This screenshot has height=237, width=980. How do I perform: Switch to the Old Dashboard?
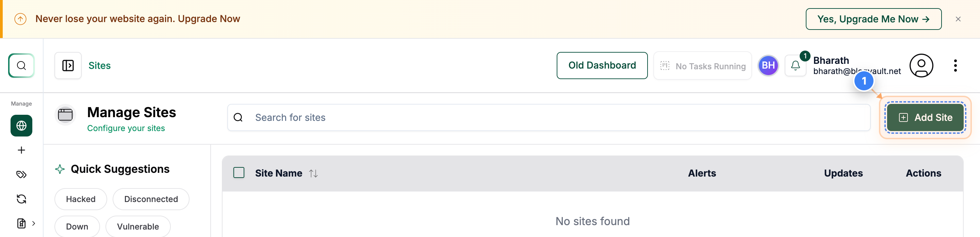pos(602,65)
